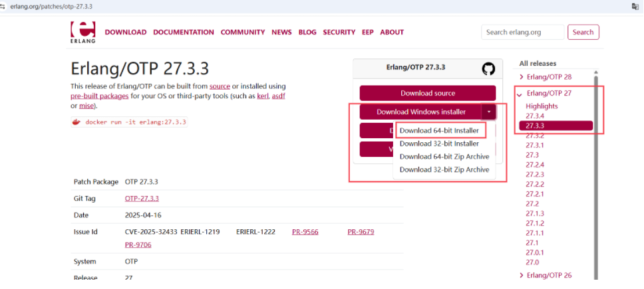Click the site settings icon beside URL
Image resolution: width=644 pixels, height=289 pixels.
click(3, 7)
